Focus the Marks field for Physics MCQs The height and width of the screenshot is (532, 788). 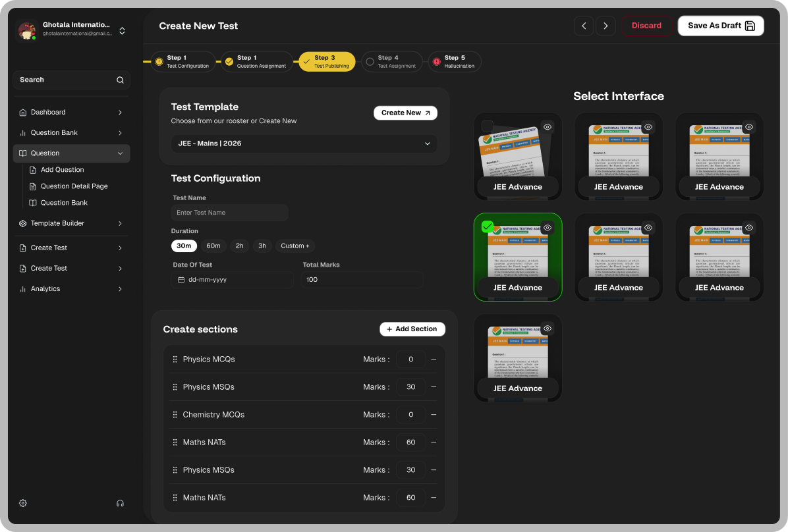410,359
